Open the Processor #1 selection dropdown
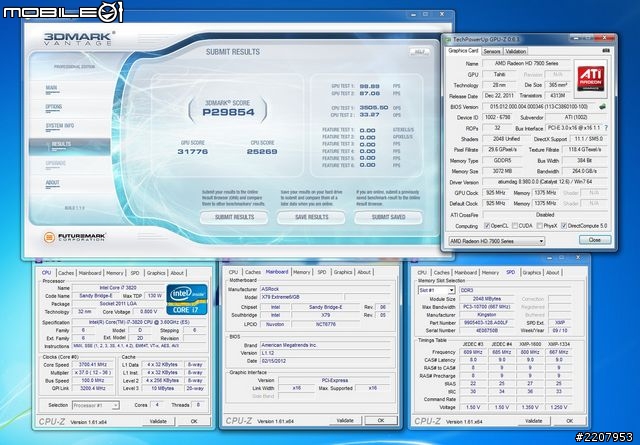Viewport: 640px width, 445px height. 96,405
